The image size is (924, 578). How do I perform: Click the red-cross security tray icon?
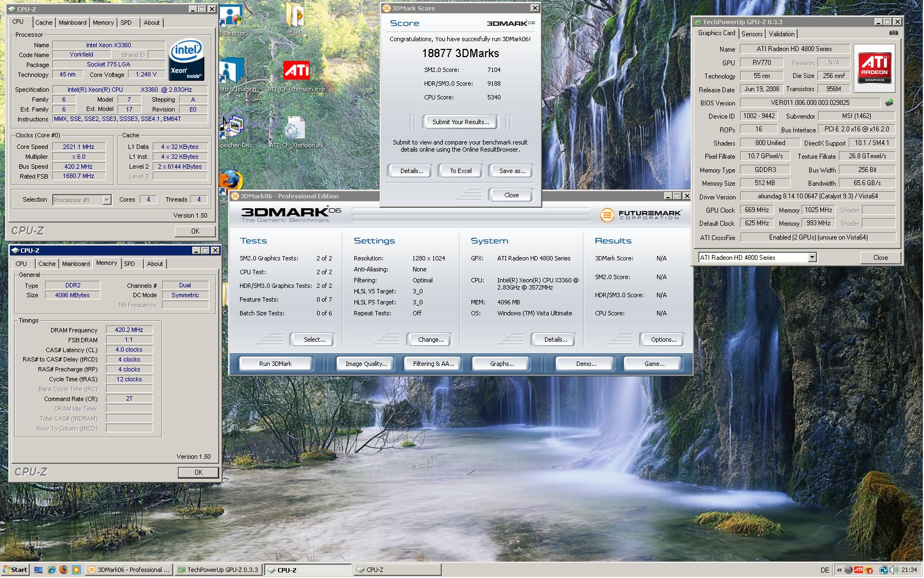coord(869,570)
